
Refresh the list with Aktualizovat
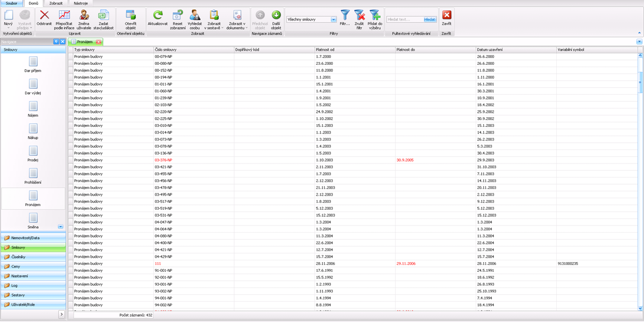[157, 19]
